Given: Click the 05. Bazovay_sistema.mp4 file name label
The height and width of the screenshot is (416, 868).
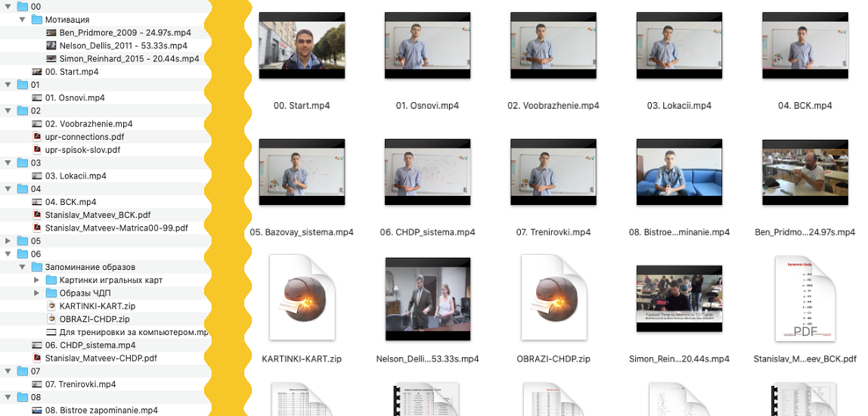Looking at the screenshot, I should tap(302, 232).
